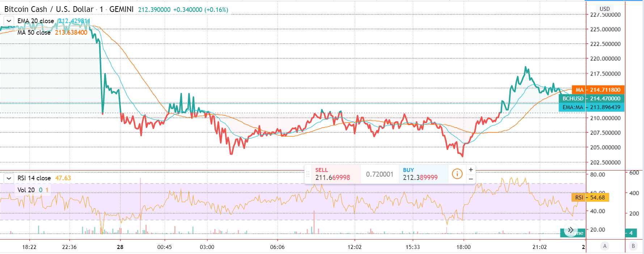Click the orange order info icon

pos(457,174)
